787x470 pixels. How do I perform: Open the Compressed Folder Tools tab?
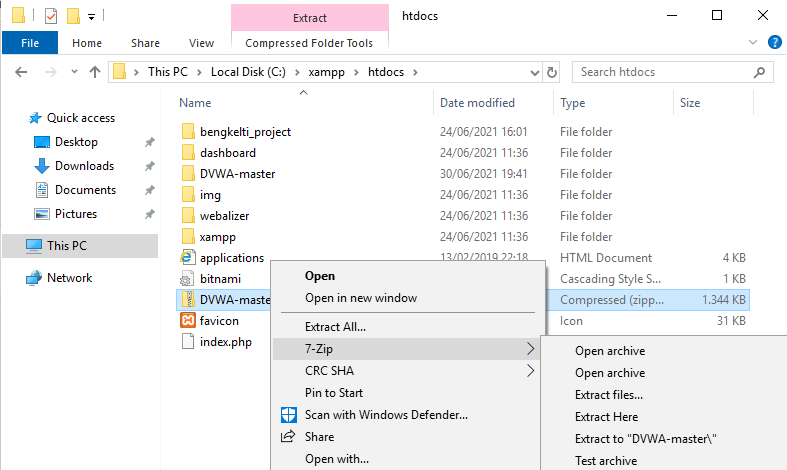[309, 43]
